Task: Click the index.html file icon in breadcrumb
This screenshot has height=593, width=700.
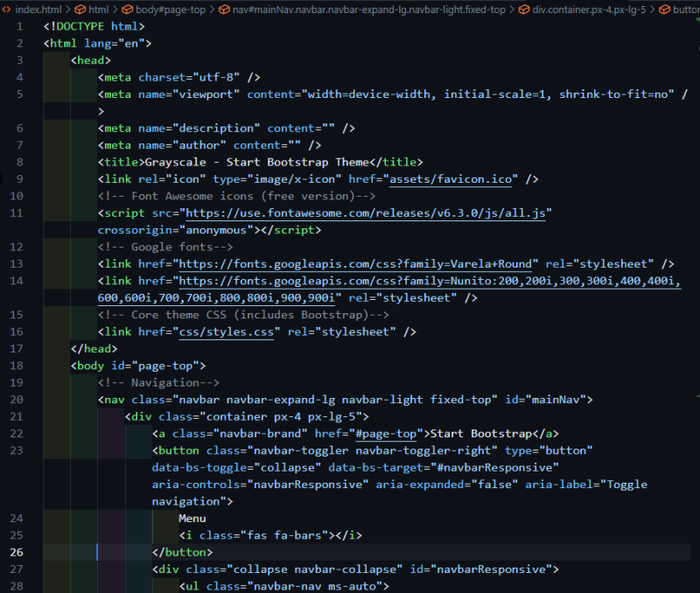Action: tap(6, 10)
